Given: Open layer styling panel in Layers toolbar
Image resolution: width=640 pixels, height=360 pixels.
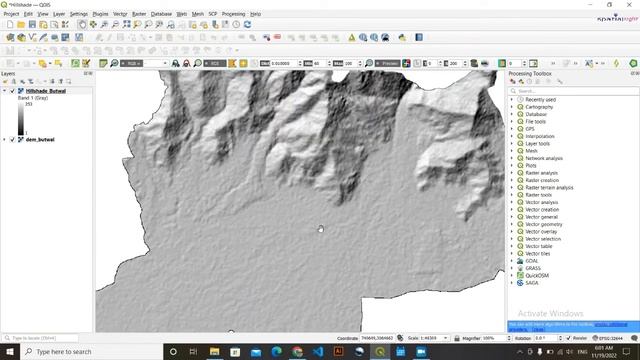Looking at the screenshot, I should [x=6, y=82].
